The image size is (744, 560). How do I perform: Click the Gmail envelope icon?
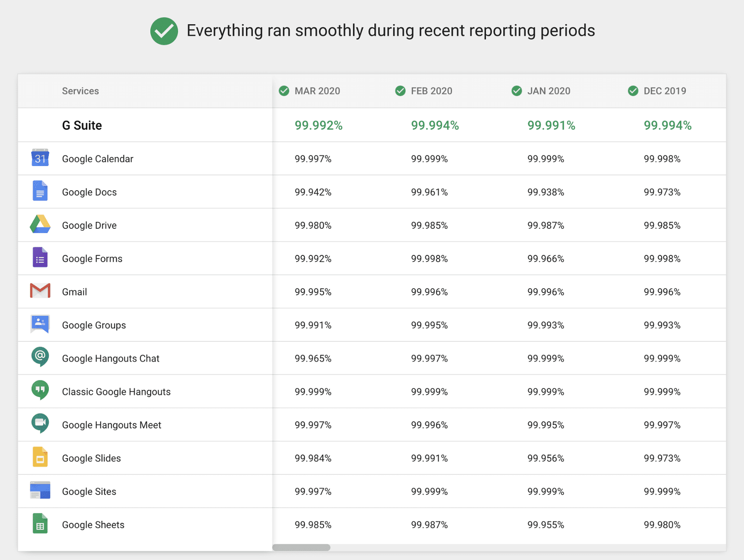[40, 291]
